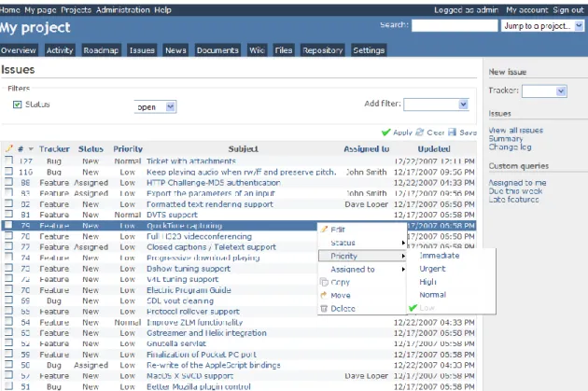Screen dimensions: 588x391
Task: Open the Due this week custom query
Action: coord(515,191)
